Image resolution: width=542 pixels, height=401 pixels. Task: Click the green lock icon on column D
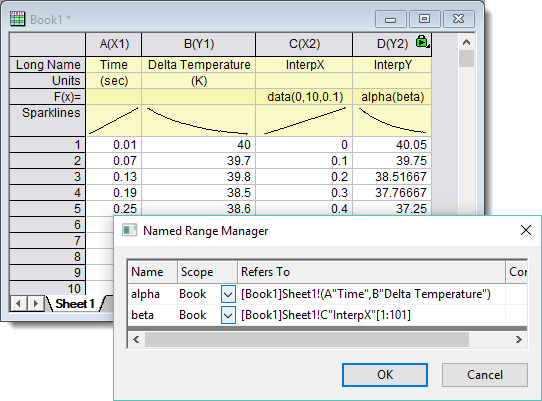tap(422, 41)
